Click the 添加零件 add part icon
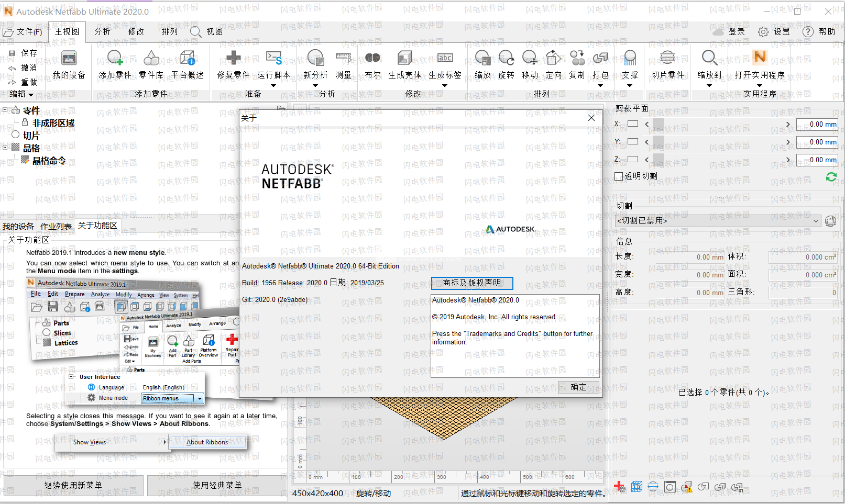The height and width of the screenshot is (504, 845). [115, 58]
